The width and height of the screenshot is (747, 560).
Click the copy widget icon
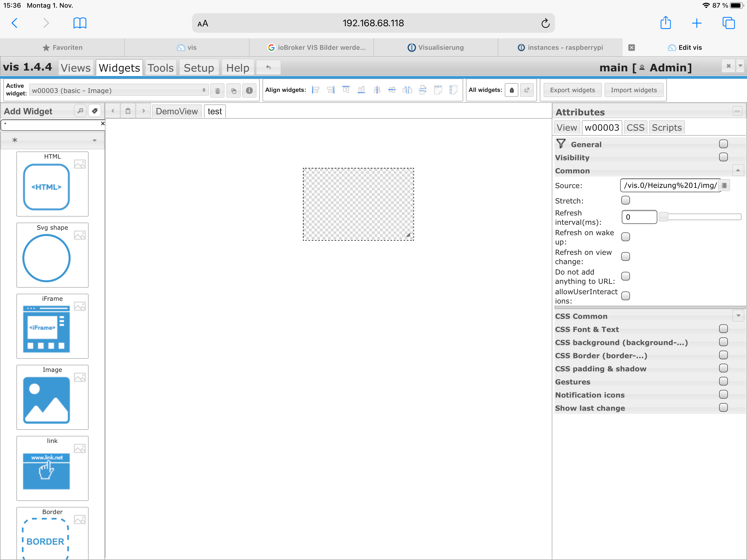click(233, 91)
